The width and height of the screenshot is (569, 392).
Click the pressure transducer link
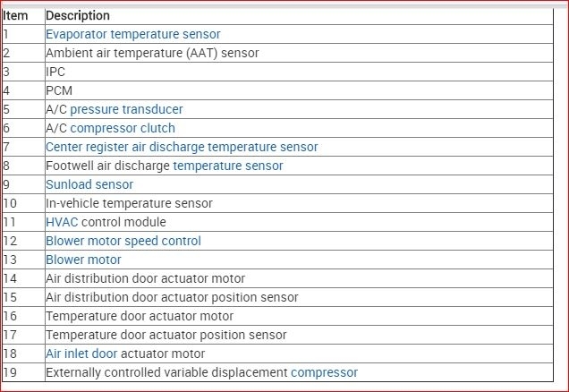(x=126, y=109)
